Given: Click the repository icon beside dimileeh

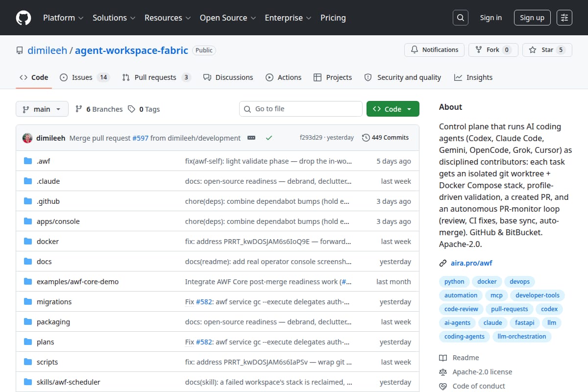Looking at the screenshot, I should pos(20,50).
